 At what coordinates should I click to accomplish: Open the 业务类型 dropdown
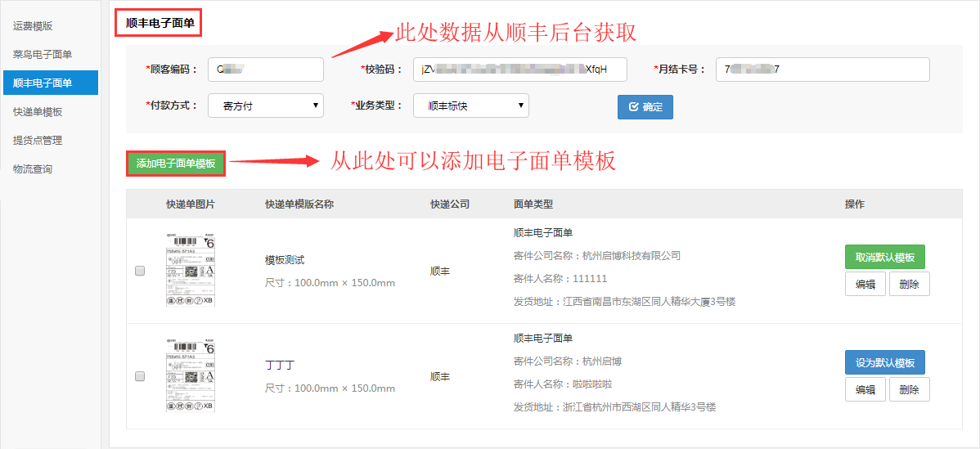pyautogui.click(x=470, y=106)
